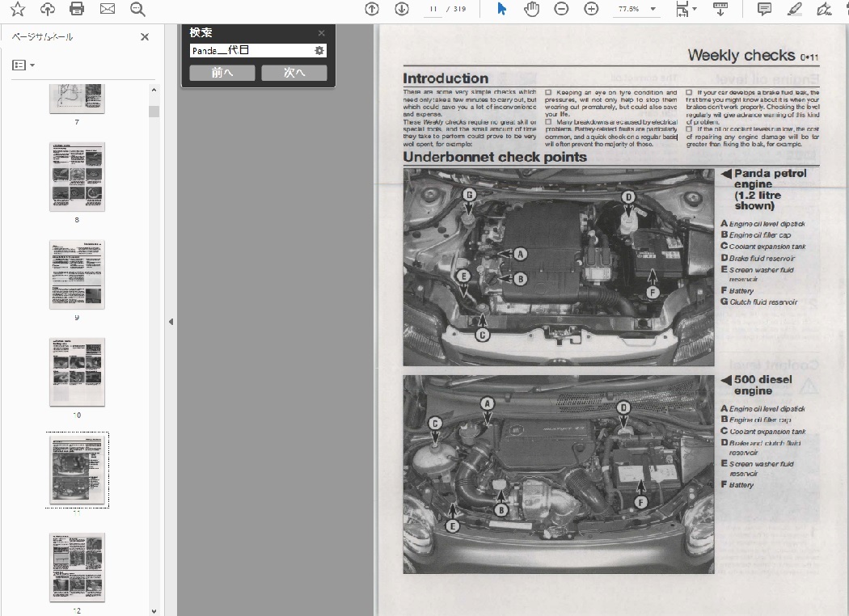Open thumbnail panel options dropdown
849x616 pixels.
tap(23, 65)
